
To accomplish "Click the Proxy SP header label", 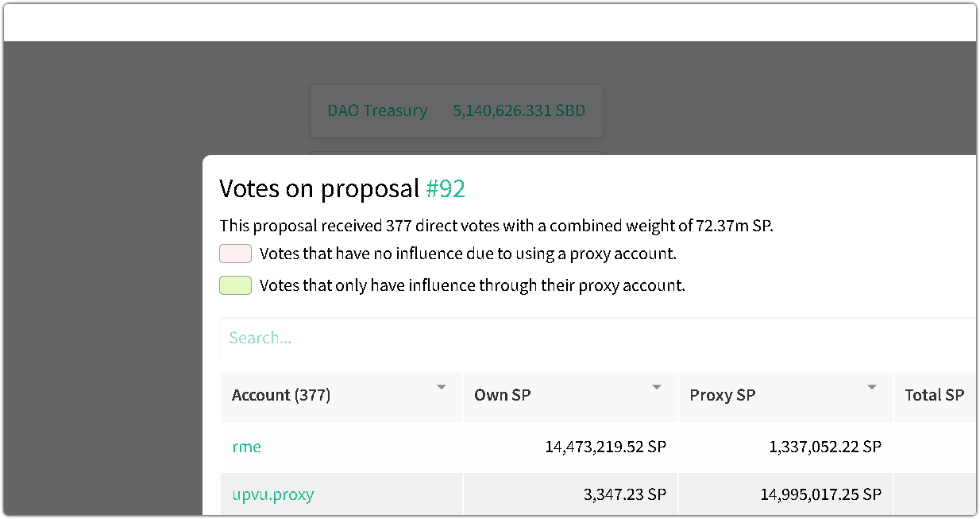I will pos(723,395).
